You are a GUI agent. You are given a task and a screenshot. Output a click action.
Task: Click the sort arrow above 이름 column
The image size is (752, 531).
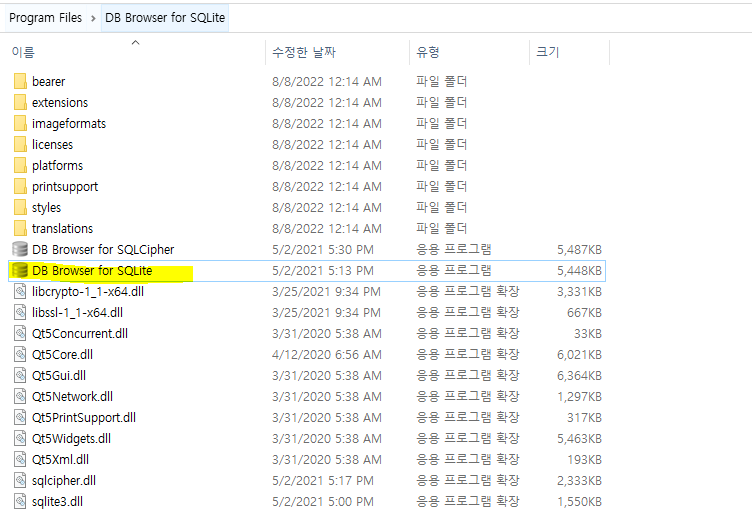pyautogui.click(x=136, y=43)
